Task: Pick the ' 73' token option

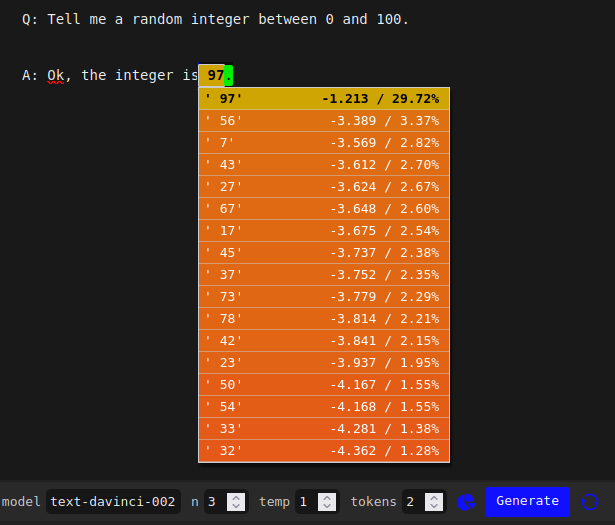Action: coord(324,297)
